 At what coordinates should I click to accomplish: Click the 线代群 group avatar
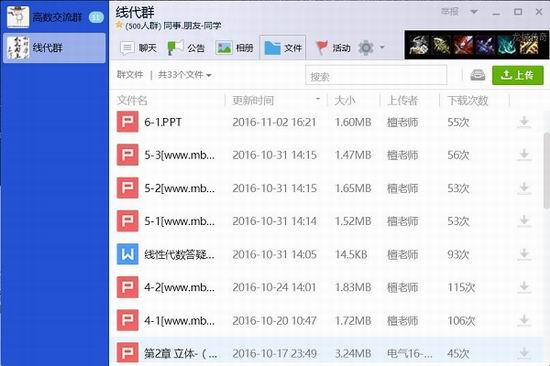(18, 47)
